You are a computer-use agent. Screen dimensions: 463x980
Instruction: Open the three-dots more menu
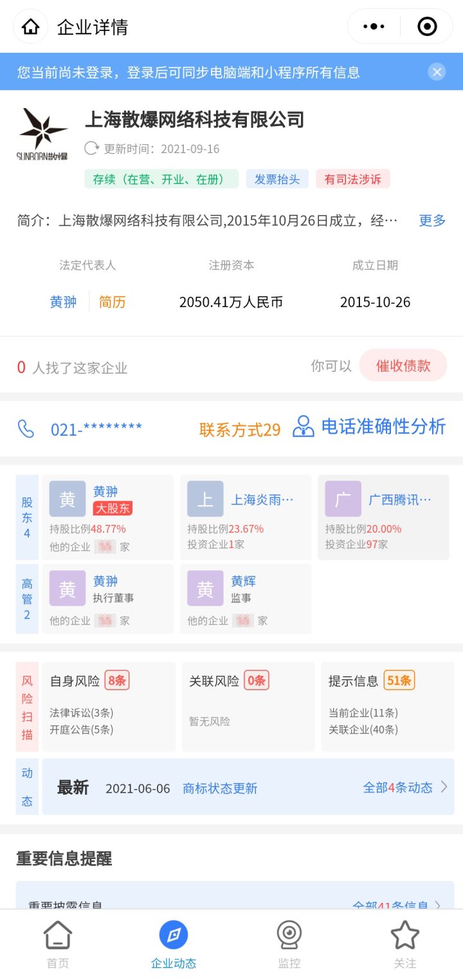point(374,26)
